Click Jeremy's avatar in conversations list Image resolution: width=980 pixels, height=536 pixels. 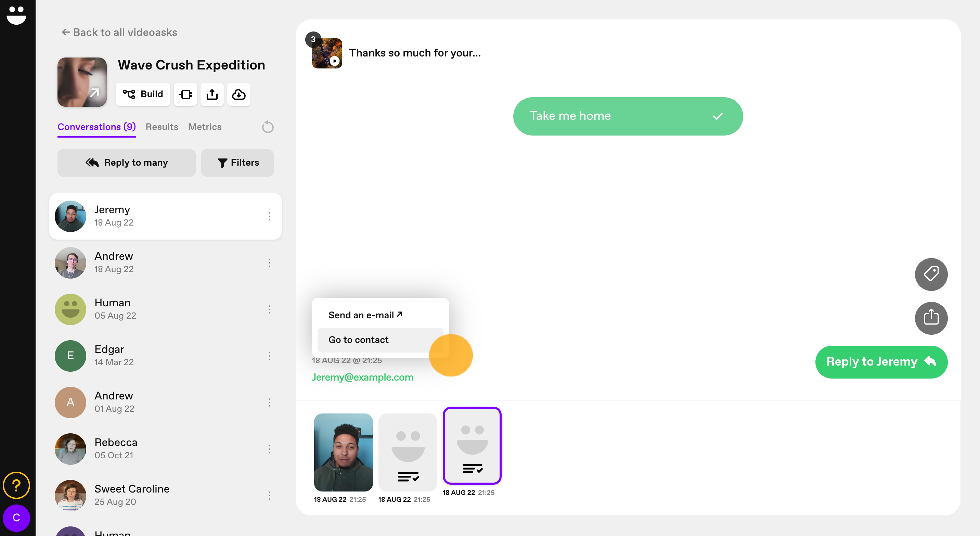tap(70, 216)
